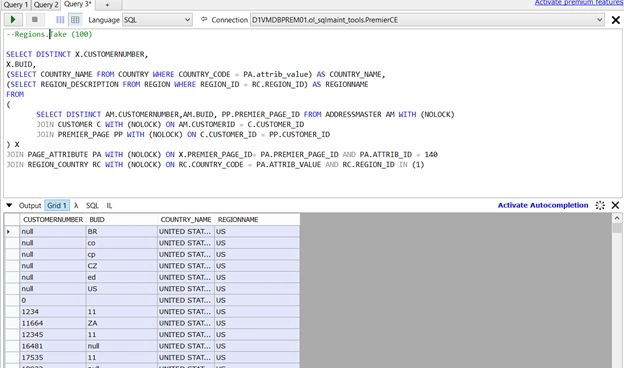The width and height of the screenshot is (624, 368).
Task: Open the Language SQL dropdown
Action: click(x=157, y=20)
